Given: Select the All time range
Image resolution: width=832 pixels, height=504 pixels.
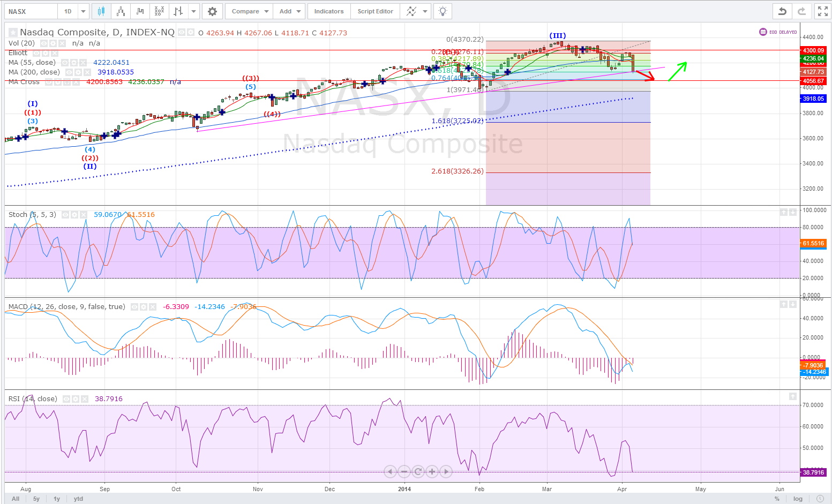Looking at the screenshot, I should [16, 499].
